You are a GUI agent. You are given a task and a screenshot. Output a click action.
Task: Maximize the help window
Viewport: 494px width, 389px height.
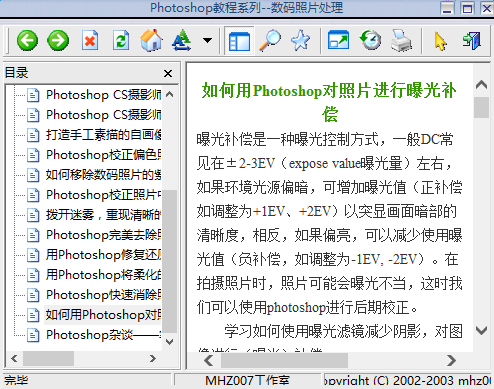point(467,8)
